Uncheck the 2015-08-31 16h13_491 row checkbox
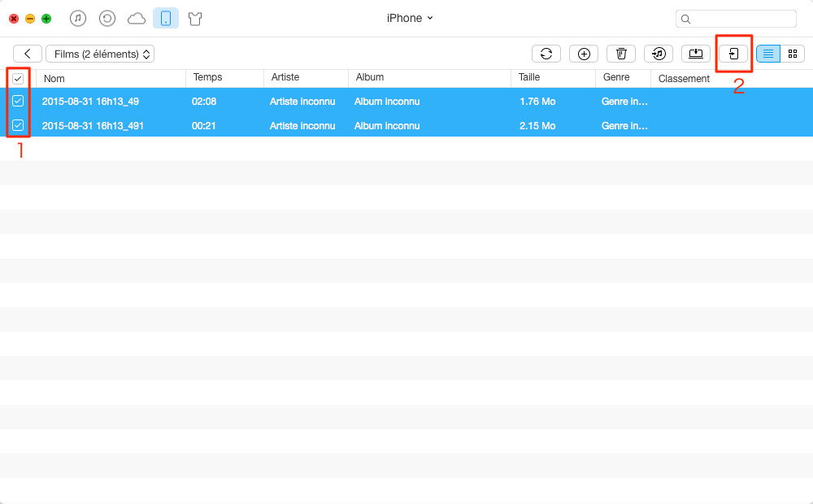The image size is (813, 504). coord(18,125)
